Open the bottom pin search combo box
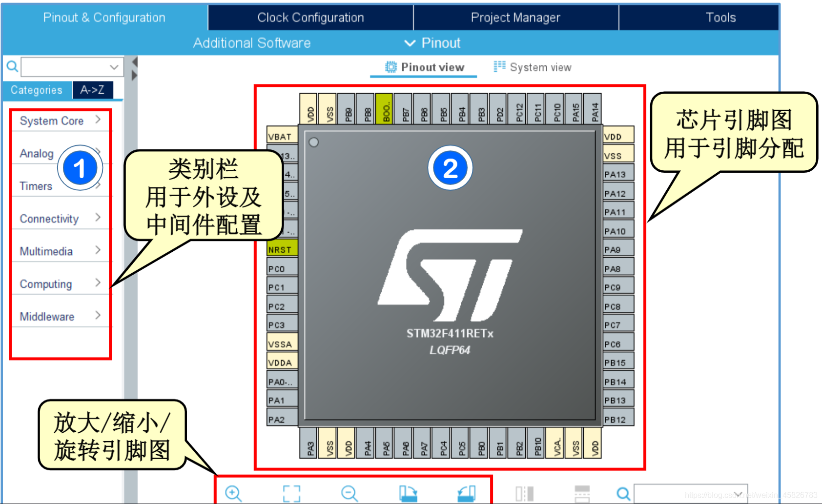 (x=690, y=494)
